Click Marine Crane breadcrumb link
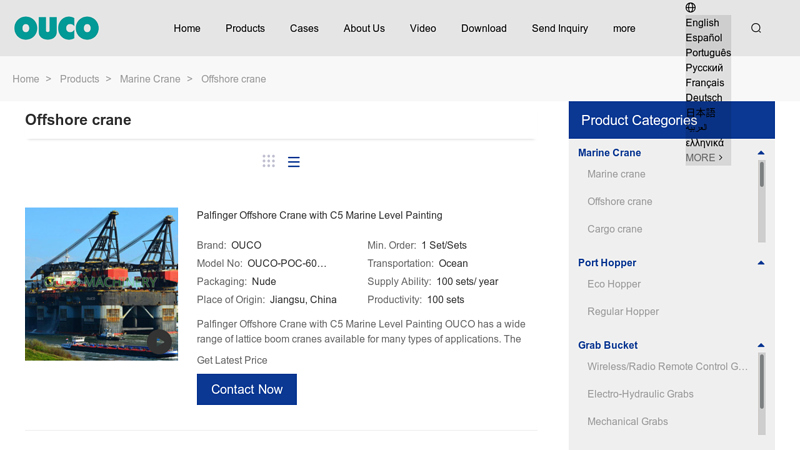The height and width of the screenshot is (450, 800). (x=150, y=79)
